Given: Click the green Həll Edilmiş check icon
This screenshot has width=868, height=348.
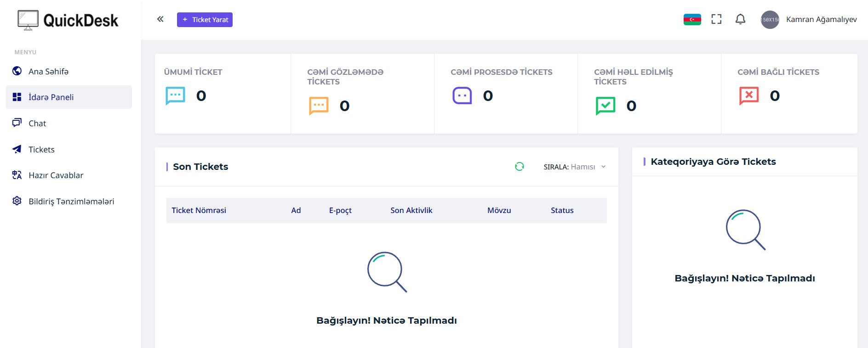Looking at the screenshot, I should point(605,106).
